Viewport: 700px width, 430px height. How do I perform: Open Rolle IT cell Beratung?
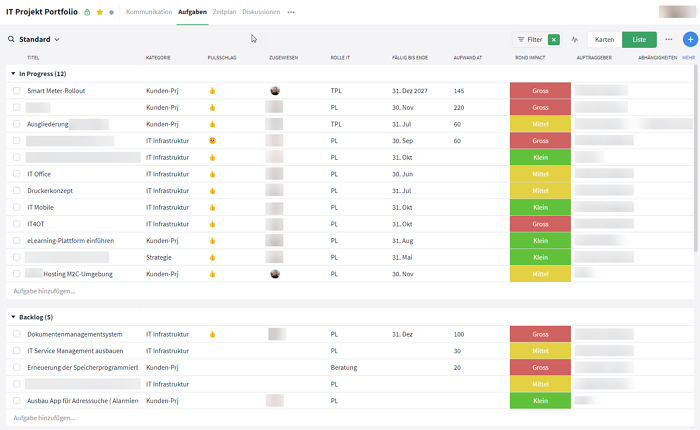(x=344, y=367)
